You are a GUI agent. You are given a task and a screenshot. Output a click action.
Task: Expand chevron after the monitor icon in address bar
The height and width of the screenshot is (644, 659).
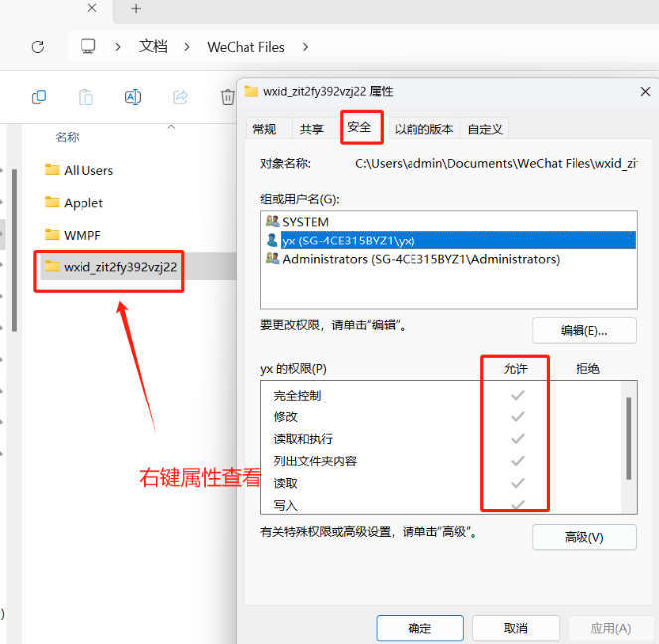[x=118, y=46]
